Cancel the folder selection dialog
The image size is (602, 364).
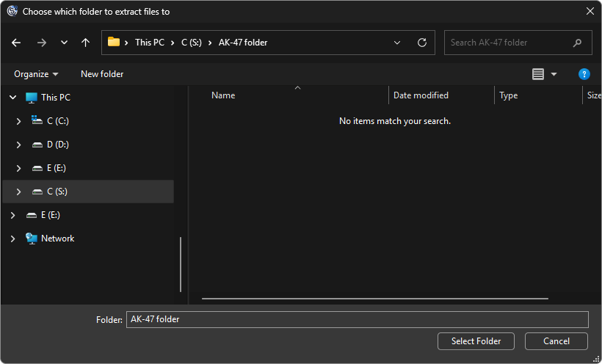coord(556,341)
